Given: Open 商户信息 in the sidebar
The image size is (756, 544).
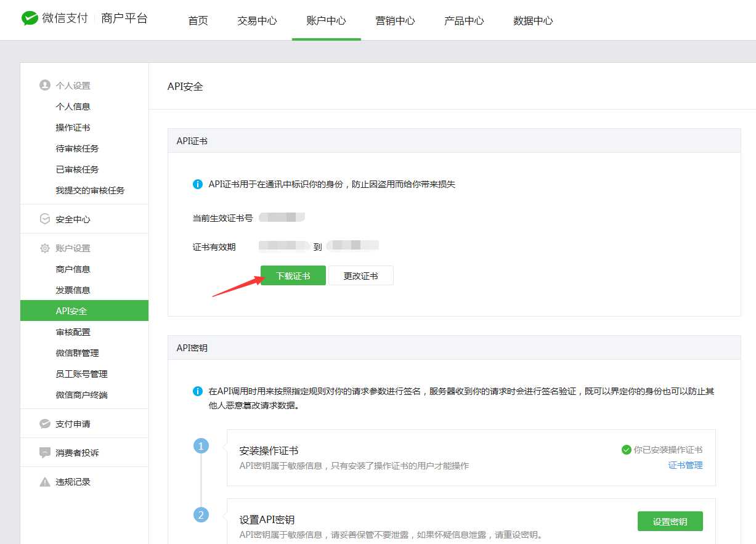Looking at the screenshot, I should point(73,269).
